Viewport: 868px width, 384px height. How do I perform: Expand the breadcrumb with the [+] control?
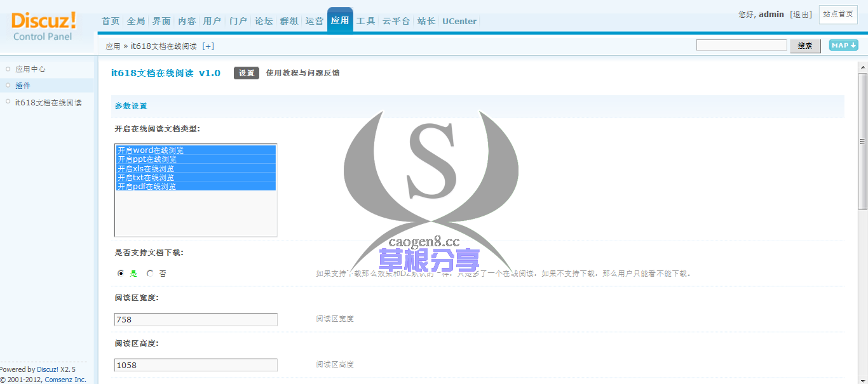click(208, 46)
